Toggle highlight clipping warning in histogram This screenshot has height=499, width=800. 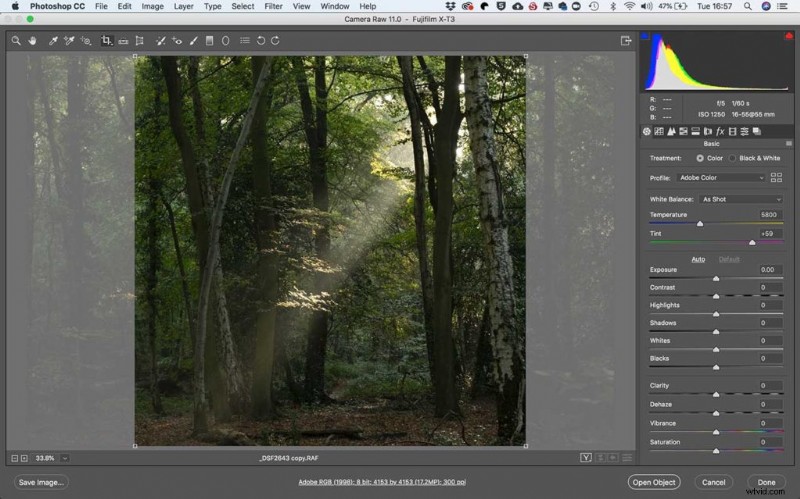(x=789, y=36)
